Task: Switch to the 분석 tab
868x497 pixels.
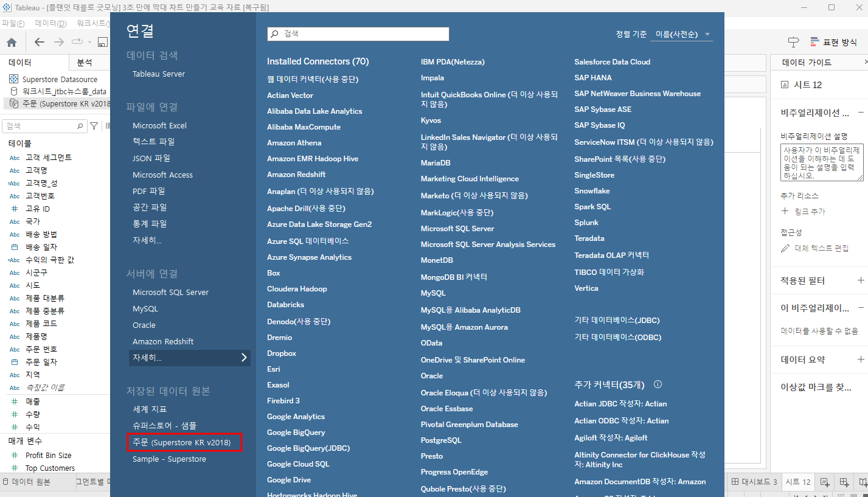Action: (84, 62)
